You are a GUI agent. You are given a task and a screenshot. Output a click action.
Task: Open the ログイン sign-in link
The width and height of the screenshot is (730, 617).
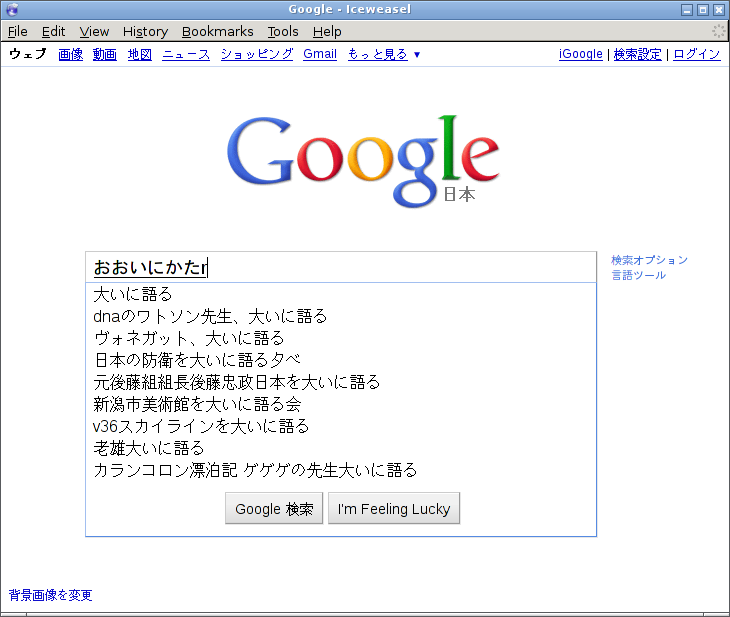[x=696, y=54]
